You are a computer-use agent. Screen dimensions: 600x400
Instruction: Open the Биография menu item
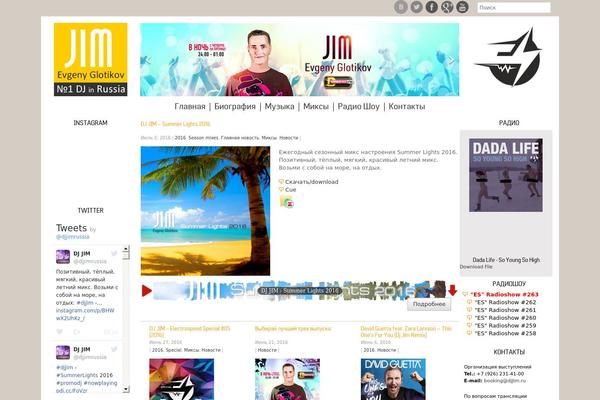pyautogui.click(x=235, y=106)
